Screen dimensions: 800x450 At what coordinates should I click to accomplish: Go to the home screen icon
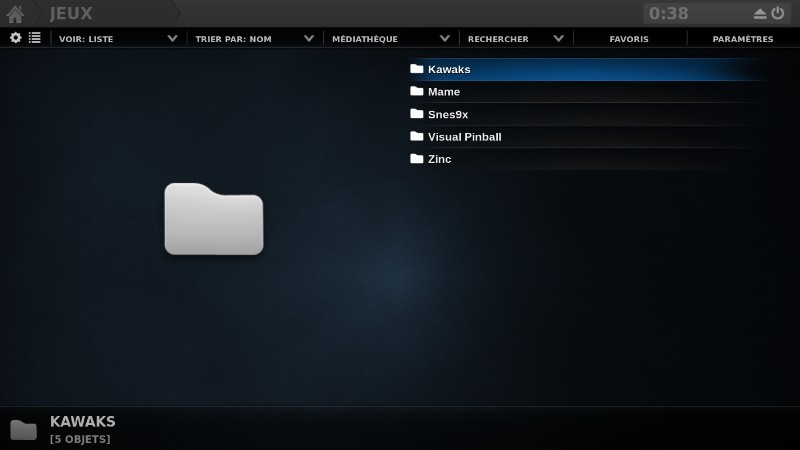pyautogui.click(x=15, y=14)
